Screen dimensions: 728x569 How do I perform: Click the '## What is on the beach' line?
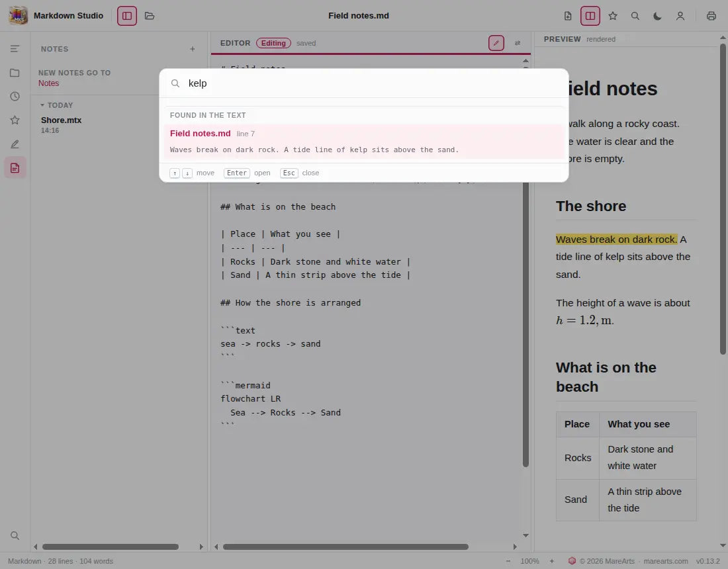click(x=278, y=207)
